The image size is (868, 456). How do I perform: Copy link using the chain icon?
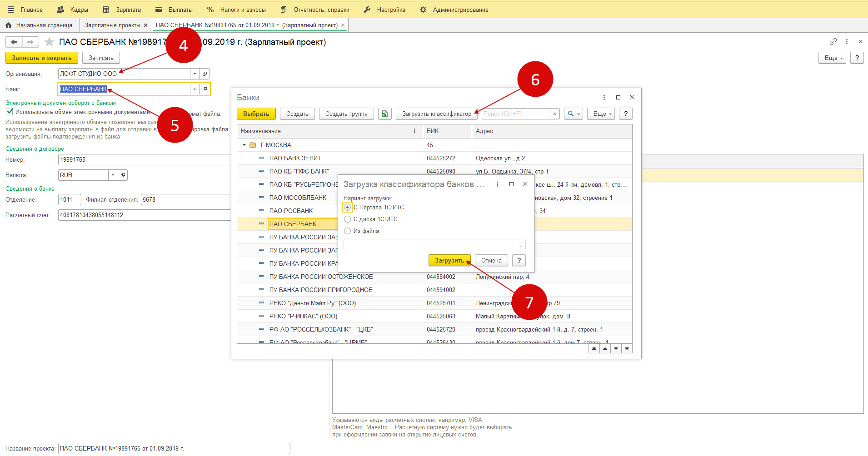[x=833, y=42]
